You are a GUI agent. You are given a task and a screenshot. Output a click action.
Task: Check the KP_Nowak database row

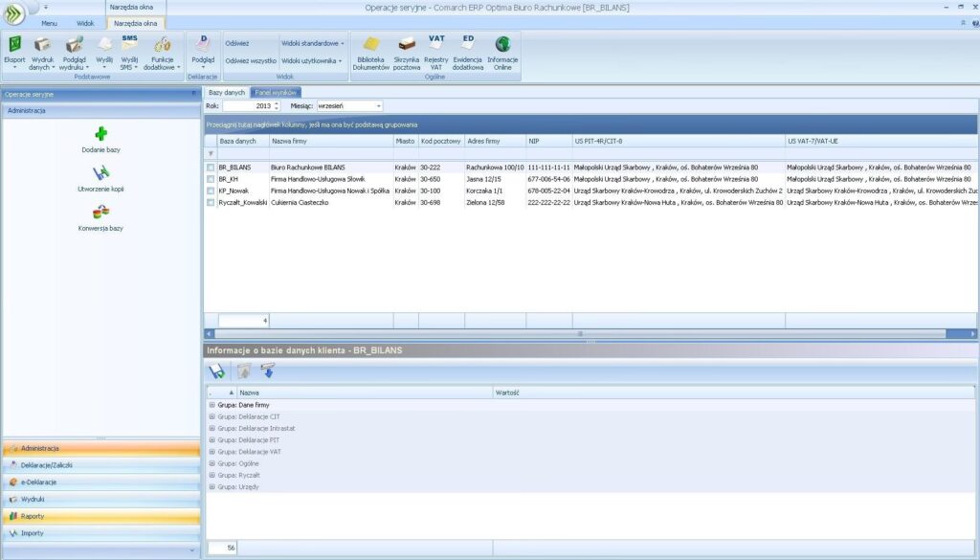(x=211, y=190)
